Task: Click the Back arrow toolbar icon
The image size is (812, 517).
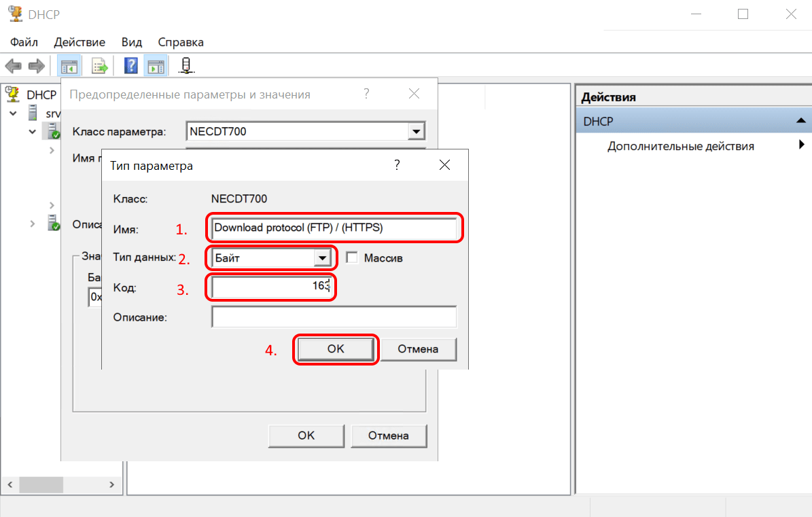Action: 13,66
